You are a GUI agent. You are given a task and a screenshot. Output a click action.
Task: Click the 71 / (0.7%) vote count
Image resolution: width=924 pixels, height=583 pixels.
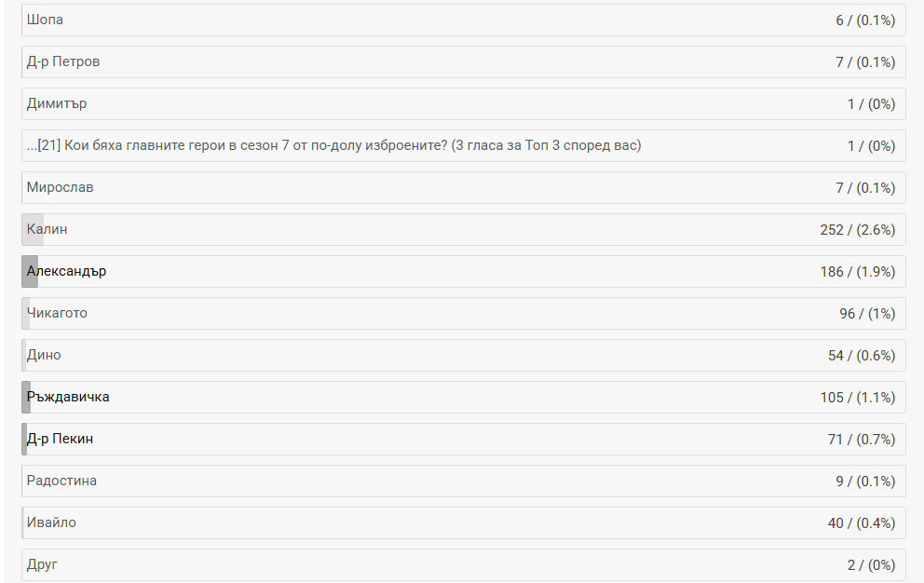click(861, 440)
